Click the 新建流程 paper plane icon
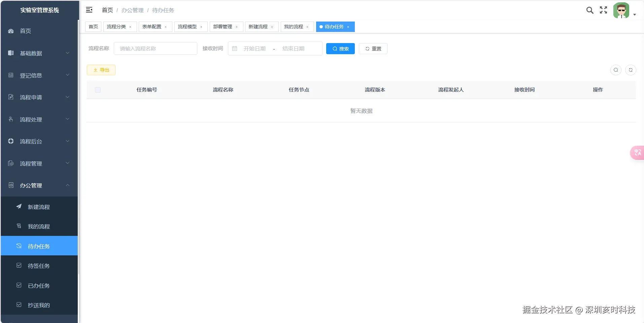644x323 pixels. tap(19, 207)
